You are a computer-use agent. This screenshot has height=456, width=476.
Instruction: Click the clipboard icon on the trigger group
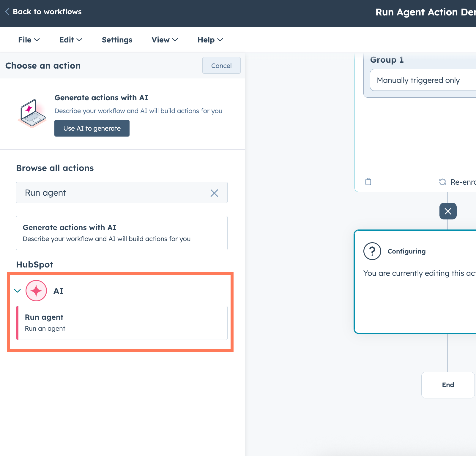368,181
